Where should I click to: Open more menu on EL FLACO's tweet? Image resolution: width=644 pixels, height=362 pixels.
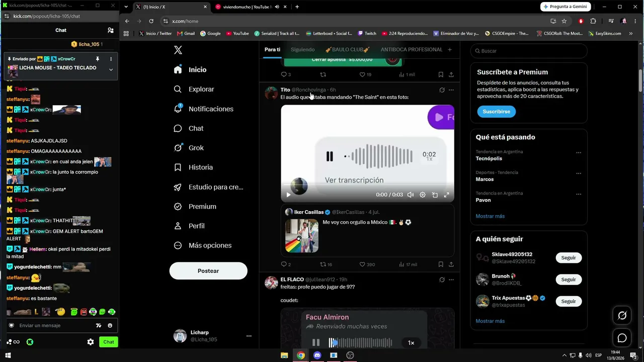(451, 280)
